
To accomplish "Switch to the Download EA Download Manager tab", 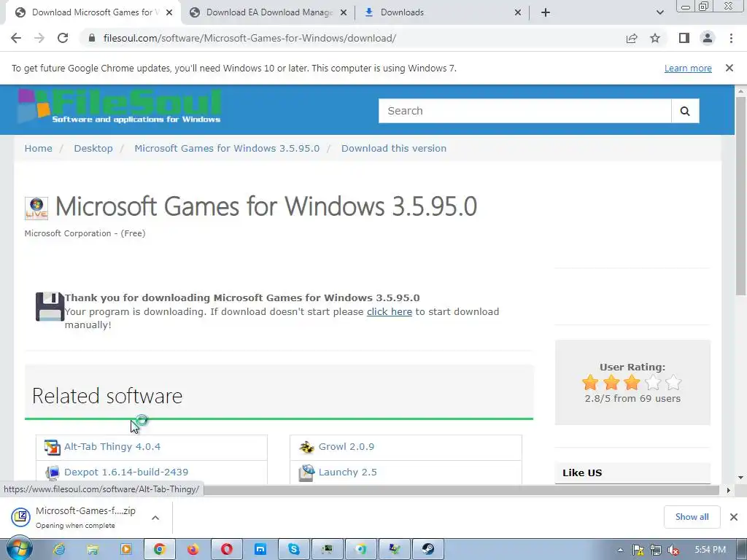I will tap(269, 12).
